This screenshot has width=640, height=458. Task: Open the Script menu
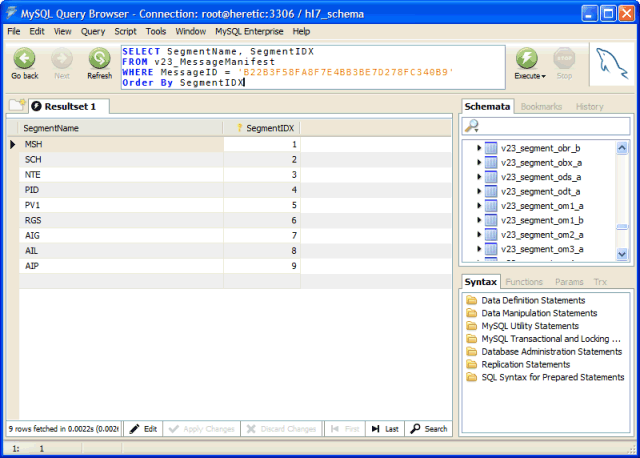tap(125, 31)
